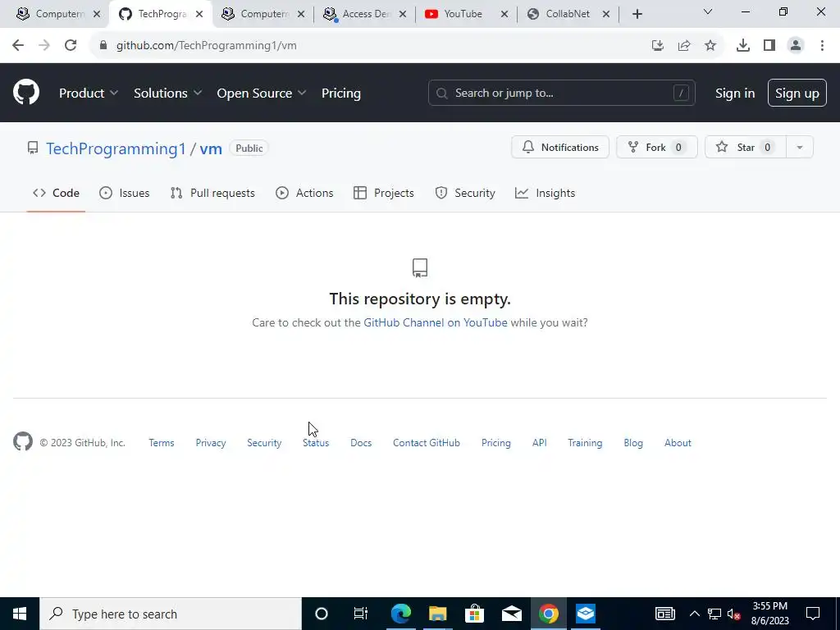The image size is (840, 630).
Task: Open the Windows Start menu
Action: [x=20, y=614]
